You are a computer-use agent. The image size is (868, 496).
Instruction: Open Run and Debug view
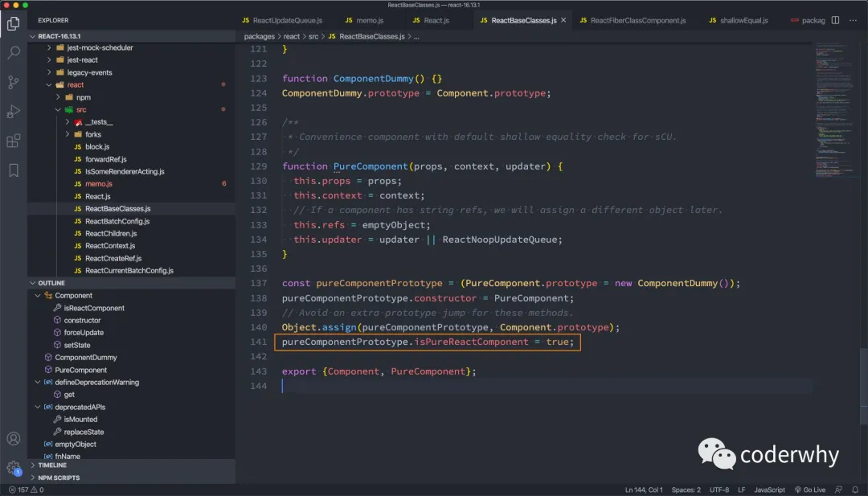point(14,111)
